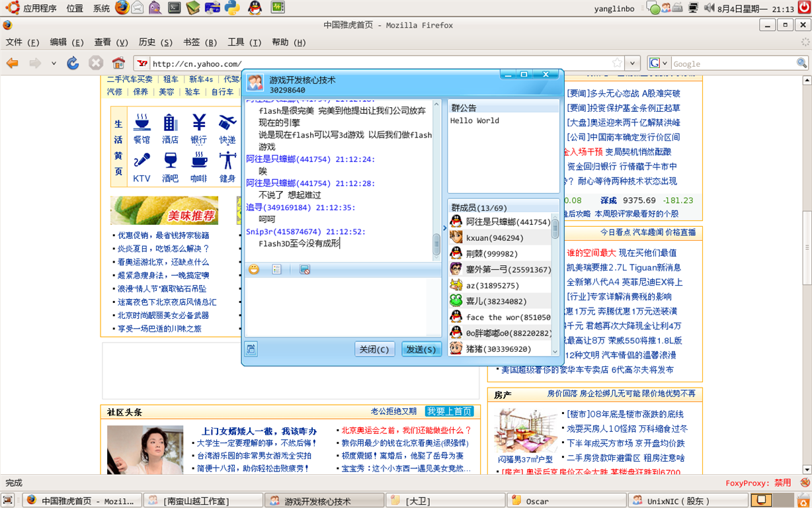Viewport: 812px width, 508px height.
Task: Open the 工具(T) menu in Firefox
Action: point(244,42)
